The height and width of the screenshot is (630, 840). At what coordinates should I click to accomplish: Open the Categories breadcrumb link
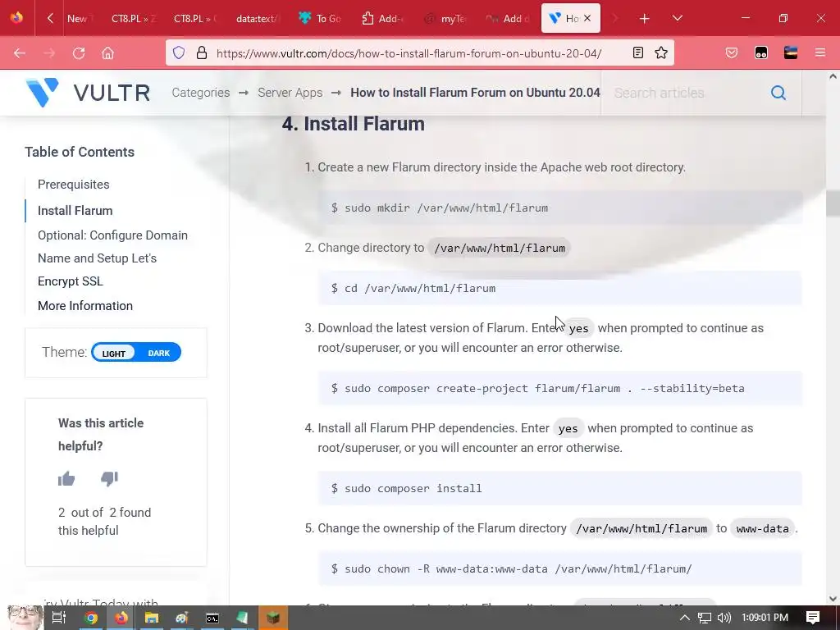200,93
